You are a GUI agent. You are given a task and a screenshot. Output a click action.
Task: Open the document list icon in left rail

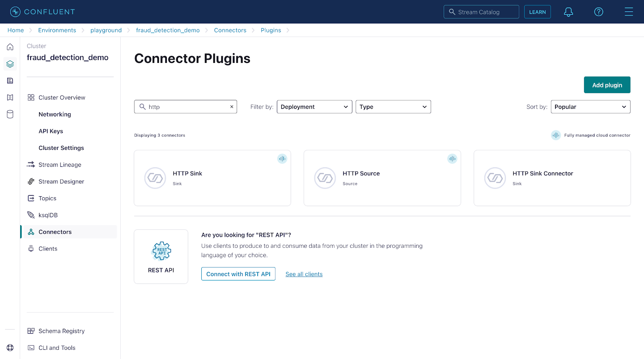(10, 81)
